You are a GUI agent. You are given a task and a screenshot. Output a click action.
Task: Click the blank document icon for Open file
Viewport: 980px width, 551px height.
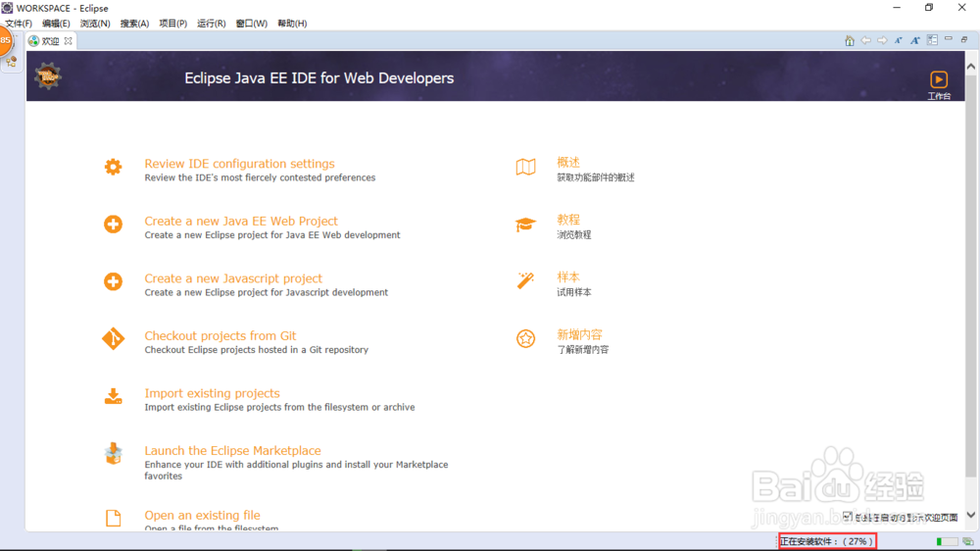tap(113, 518)
